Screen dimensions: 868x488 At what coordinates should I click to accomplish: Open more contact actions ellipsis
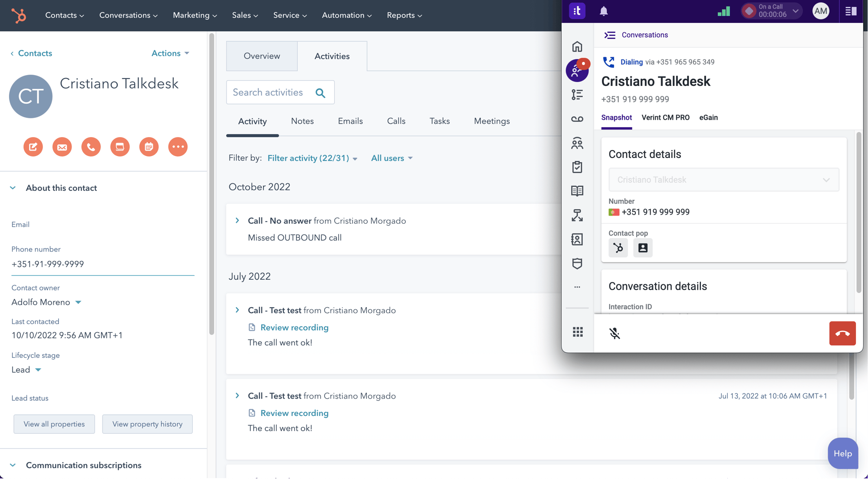178,147
